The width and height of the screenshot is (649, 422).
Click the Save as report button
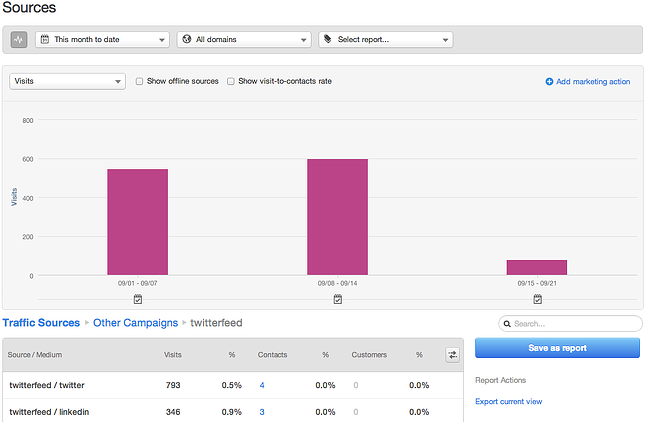557,348
